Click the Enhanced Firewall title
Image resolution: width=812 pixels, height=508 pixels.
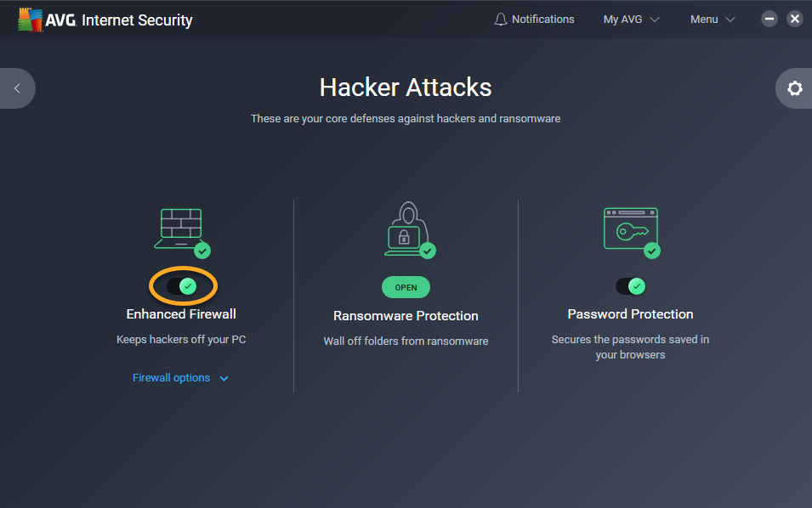(181, 314)
